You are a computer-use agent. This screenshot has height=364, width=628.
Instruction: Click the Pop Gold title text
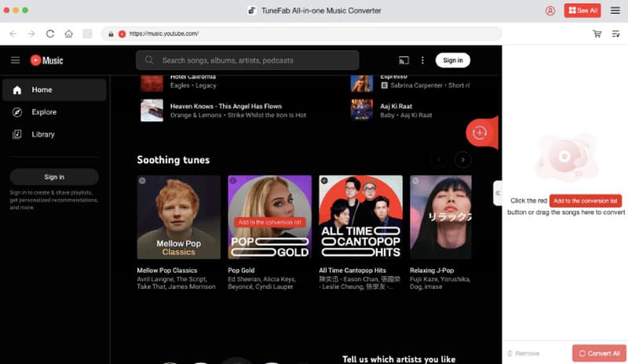[241, 271]
